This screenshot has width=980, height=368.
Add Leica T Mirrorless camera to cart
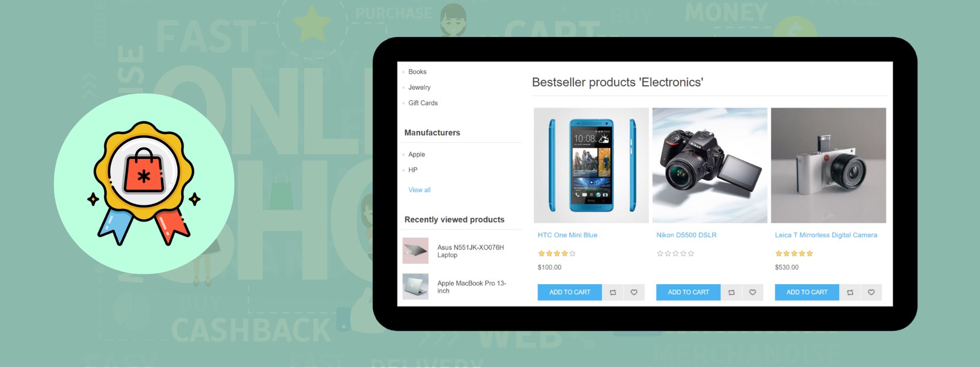pos(807,292)
